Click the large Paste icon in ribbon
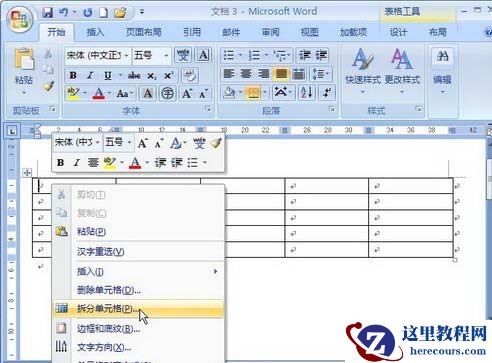 click(24, 60)
